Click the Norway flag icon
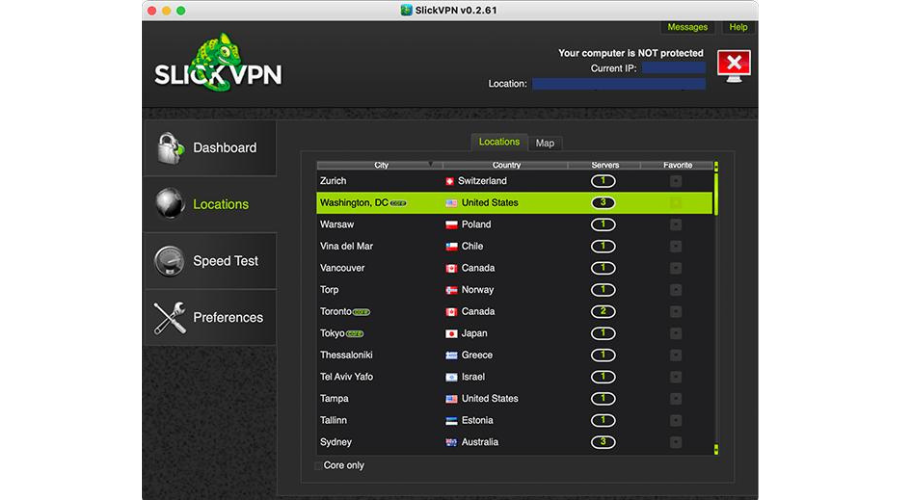Screen dimensions: 900x500 [451, 290]
